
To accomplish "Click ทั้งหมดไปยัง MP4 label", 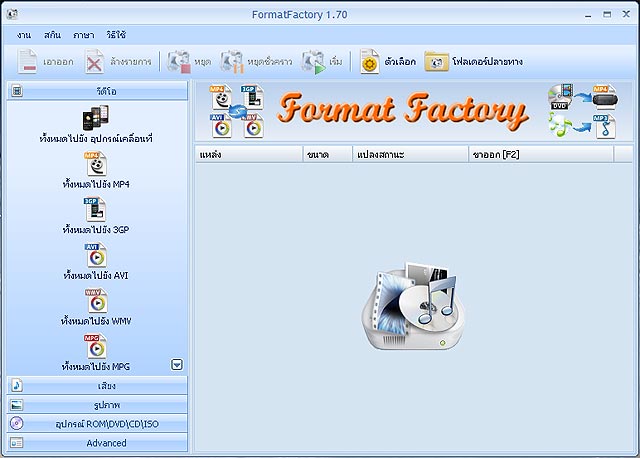I will click(96, 184).
